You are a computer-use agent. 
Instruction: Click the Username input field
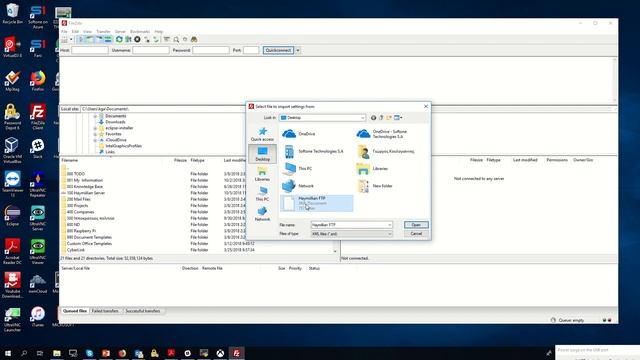point(151,50)
